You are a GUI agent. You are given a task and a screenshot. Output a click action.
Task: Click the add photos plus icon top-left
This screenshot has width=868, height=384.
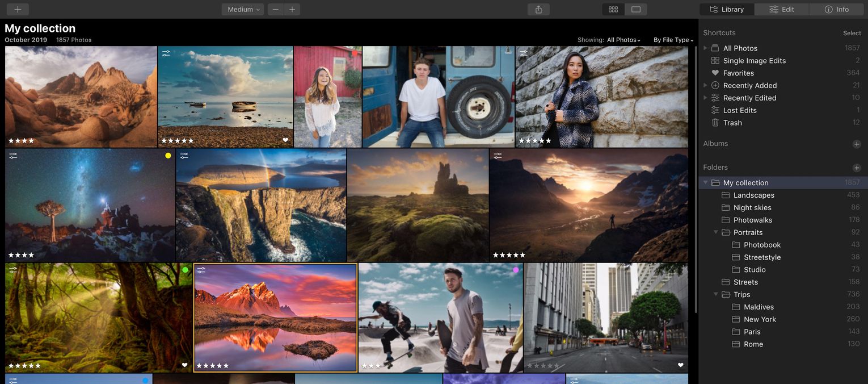pos(16,9)
